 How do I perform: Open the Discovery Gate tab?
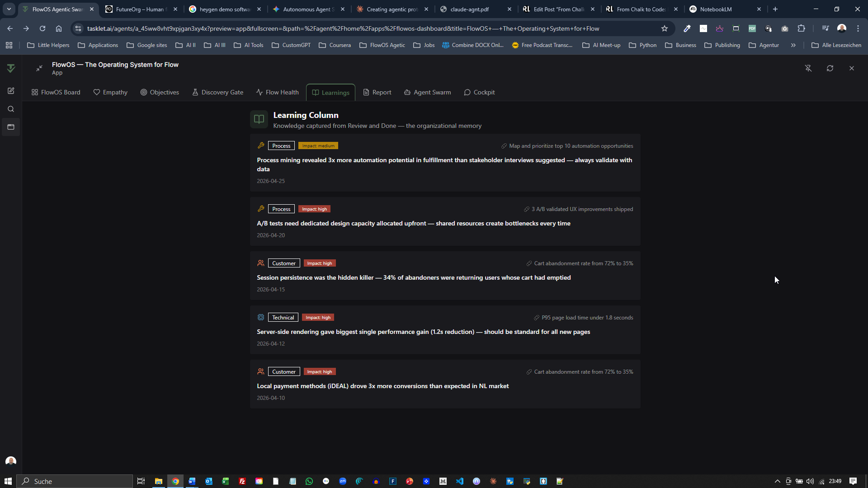tap(217, 92)
